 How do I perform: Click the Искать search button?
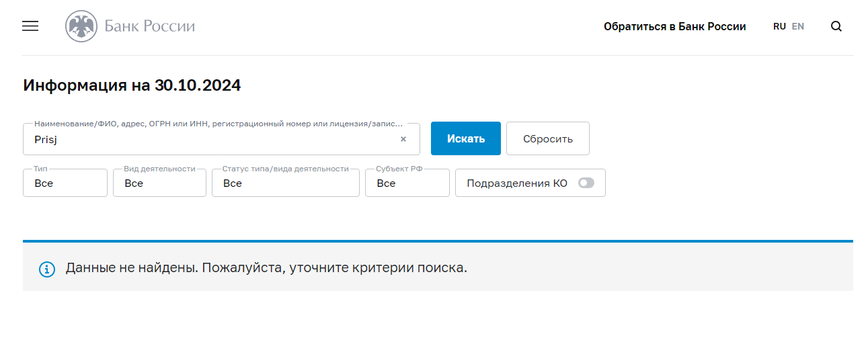pos(466,138)
